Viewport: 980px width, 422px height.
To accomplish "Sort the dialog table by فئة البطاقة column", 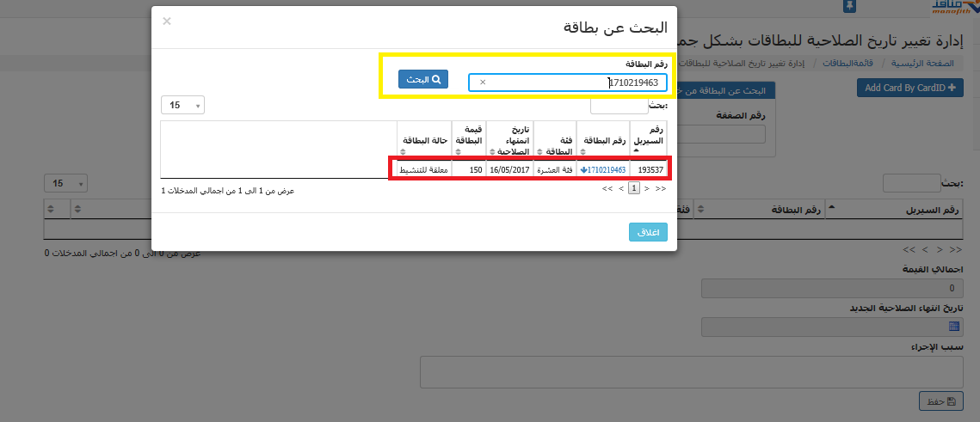I will 554,142.
